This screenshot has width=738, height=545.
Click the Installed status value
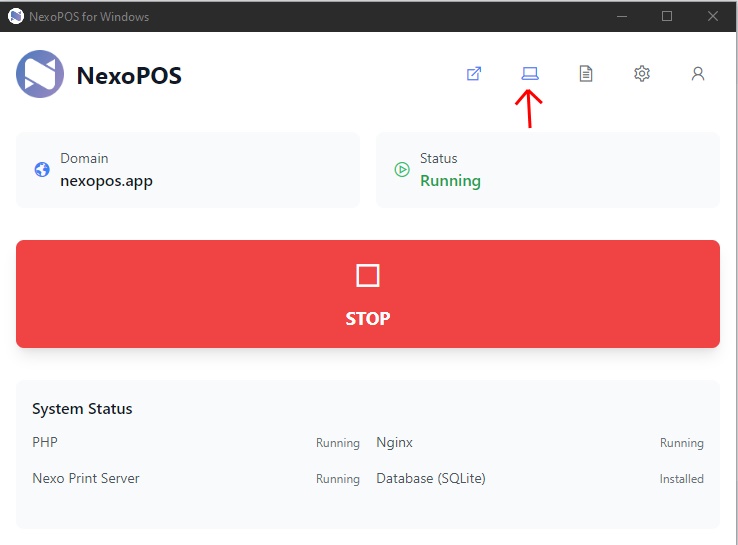682,479
